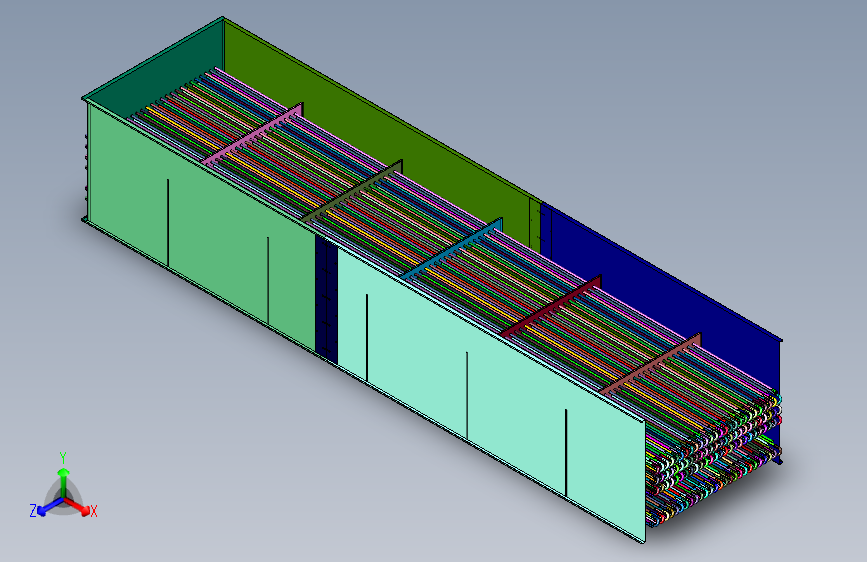Click the red X axis on the triad
This screenshot has width=867, height=562.
click(x=77, y=506)
